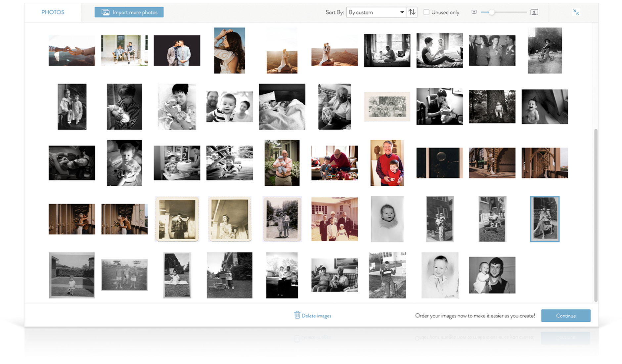The width and height of the screenshot is (622, 364).
Task: Click Import more photos button
Action: click(129, 12)
